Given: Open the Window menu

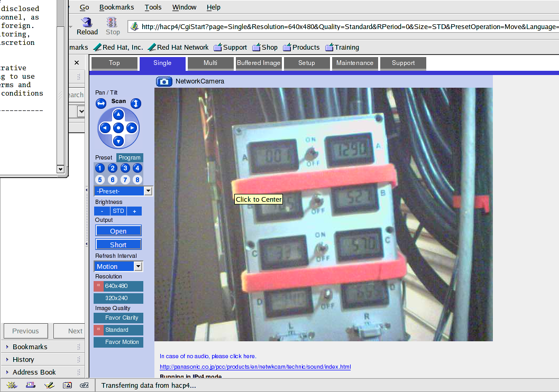Looking at the screenshot, I should 185,7.
